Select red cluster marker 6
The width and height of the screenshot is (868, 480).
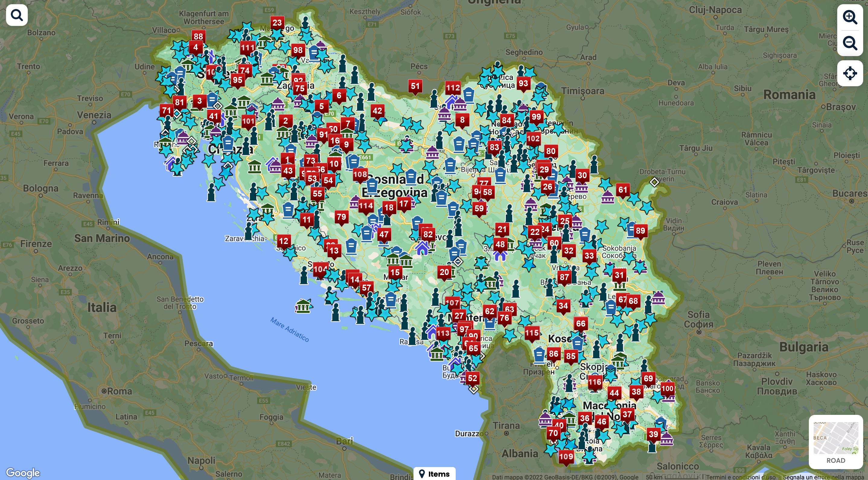click(x=339, y=96)
